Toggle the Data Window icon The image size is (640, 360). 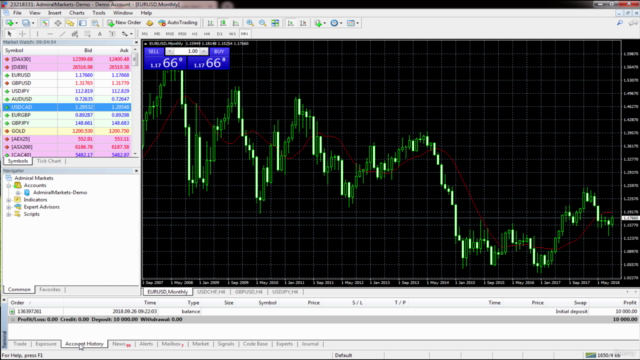[x=58, y=23]
